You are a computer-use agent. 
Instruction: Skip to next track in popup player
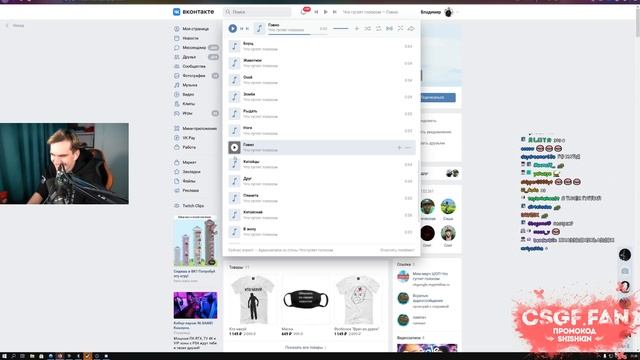(x=247, y=29)
